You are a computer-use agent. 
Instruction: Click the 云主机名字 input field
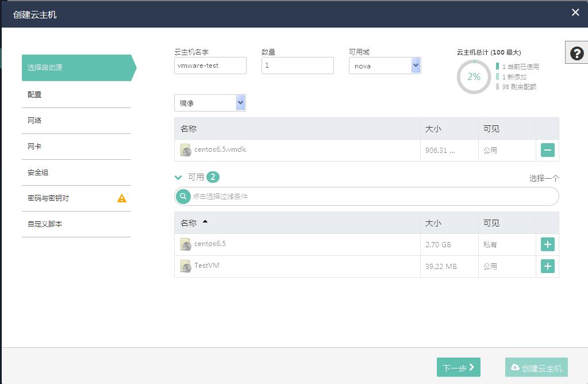[x=210, y=66]
